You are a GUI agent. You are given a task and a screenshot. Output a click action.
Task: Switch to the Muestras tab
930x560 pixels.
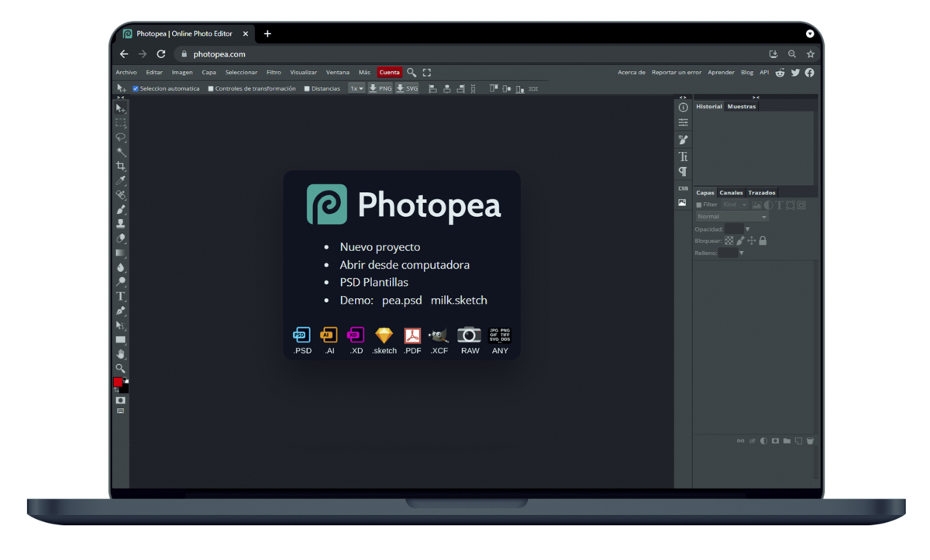pyautogui.click(x=742, y=106)
